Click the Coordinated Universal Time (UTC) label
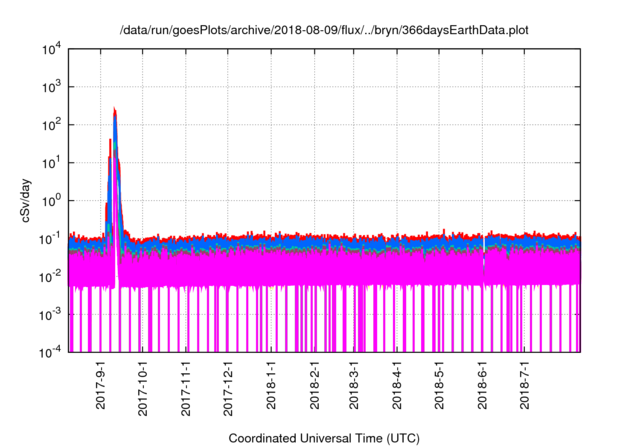The image size is (640, 448). [x=324, y=438]
